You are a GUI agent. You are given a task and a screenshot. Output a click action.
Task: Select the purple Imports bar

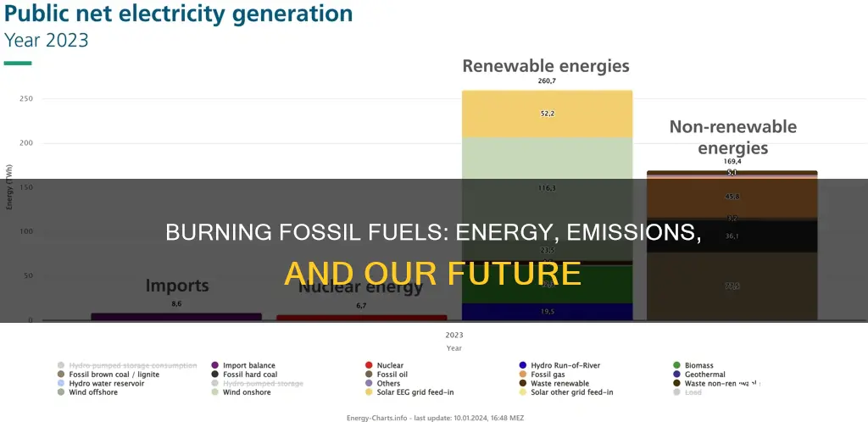[176, 316]
